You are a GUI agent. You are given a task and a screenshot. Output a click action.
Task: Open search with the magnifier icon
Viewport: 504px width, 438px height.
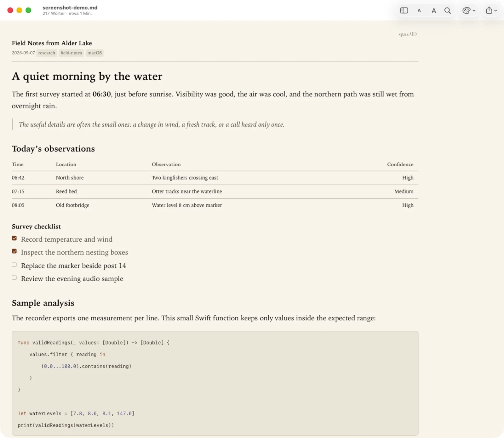(447, 11)
